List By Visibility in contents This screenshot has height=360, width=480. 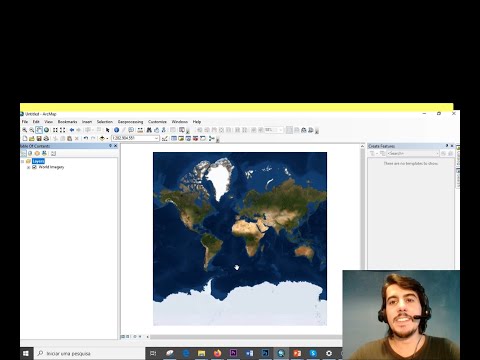[37, 153]
